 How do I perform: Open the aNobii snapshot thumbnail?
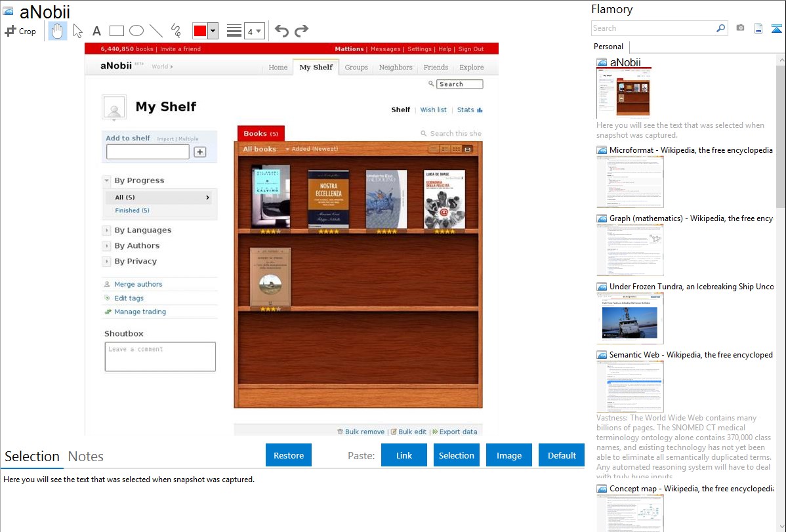click(623, 92)
